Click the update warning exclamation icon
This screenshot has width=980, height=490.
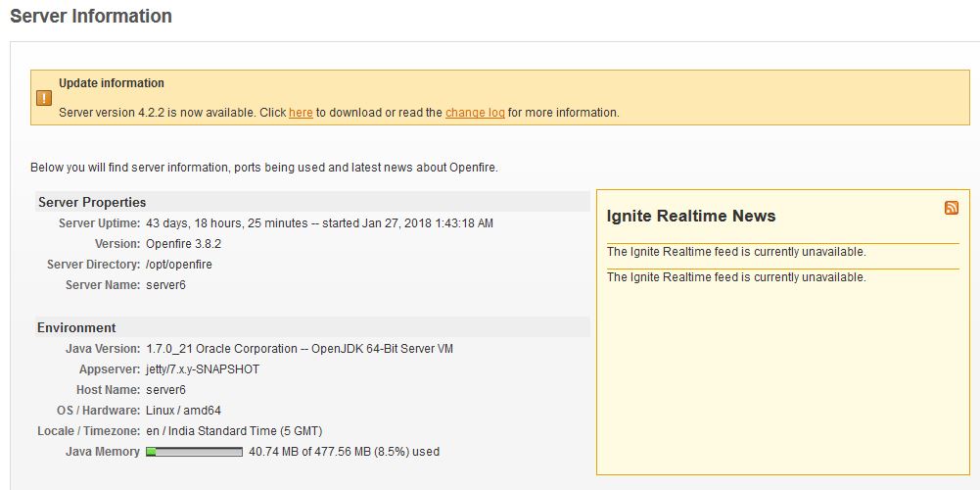tap(44, 98)
